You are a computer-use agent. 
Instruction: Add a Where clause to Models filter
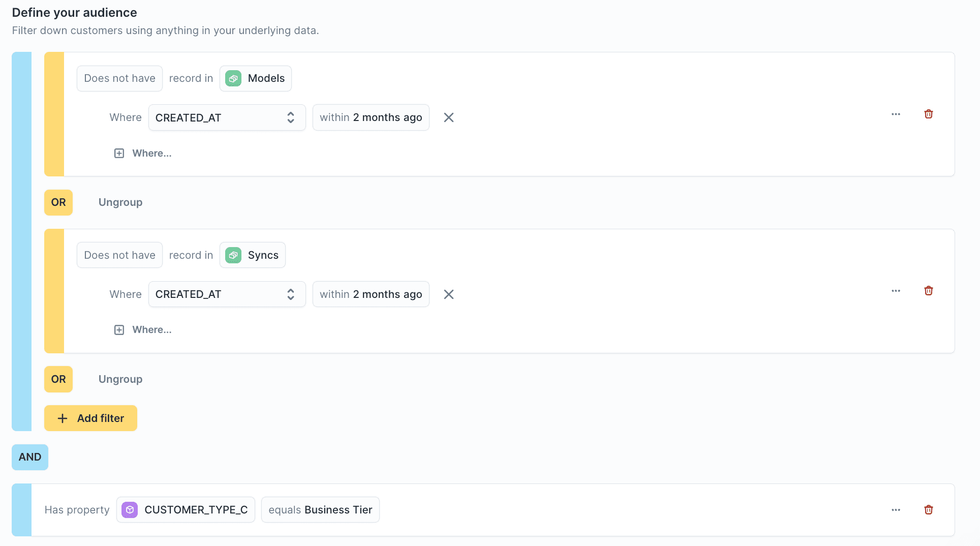coord(143,154)
